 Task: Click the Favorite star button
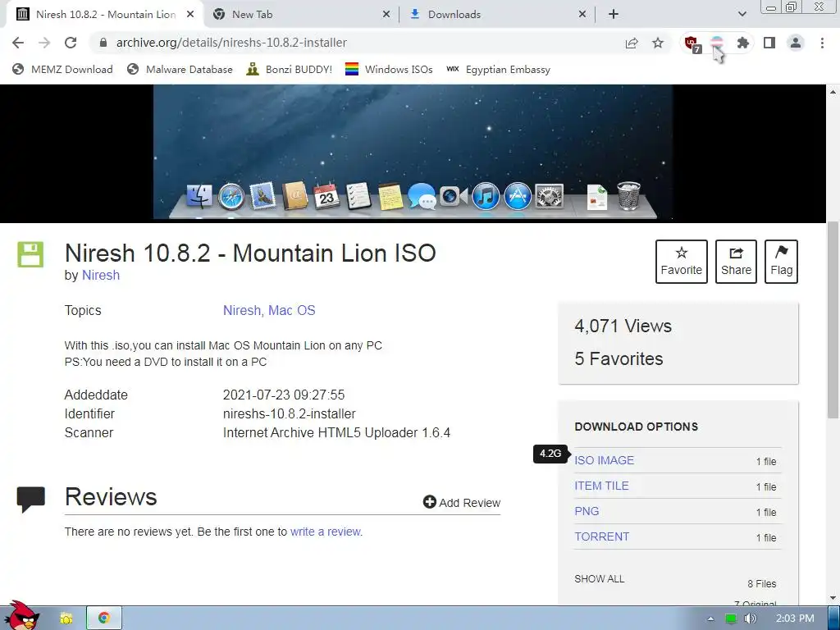(x=682, y=262)
